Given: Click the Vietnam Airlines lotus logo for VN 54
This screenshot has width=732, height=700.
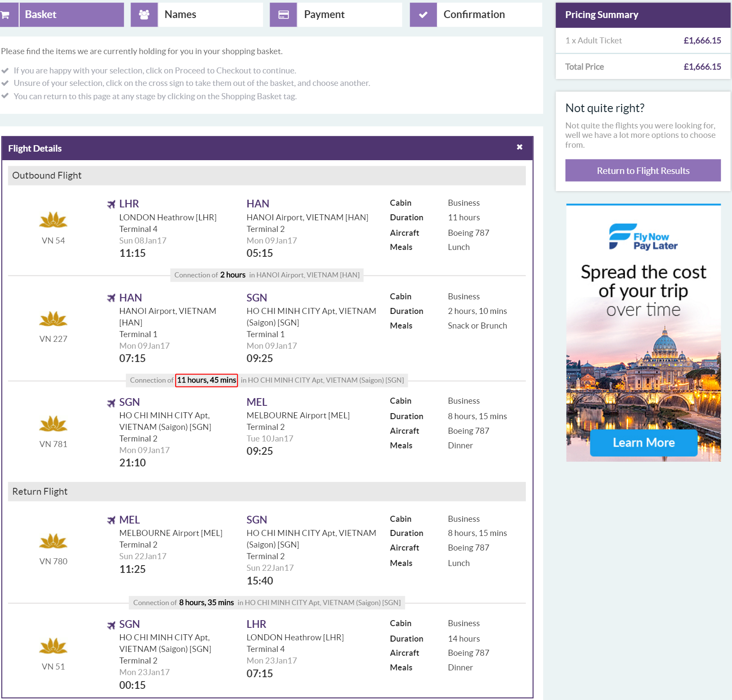Looking at the screenshot, I should [x=53, y=220].
